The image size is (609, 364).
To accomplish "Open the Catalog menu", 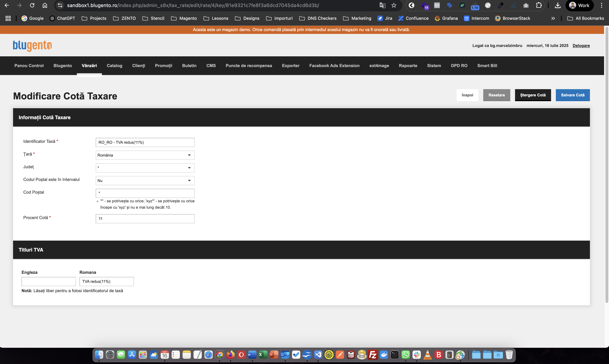I will 115,66.
